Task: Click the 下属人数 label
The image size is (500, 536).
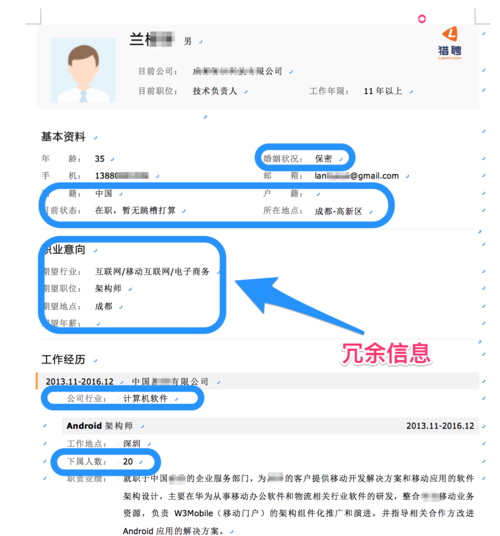Action: (x=86, y=461)
